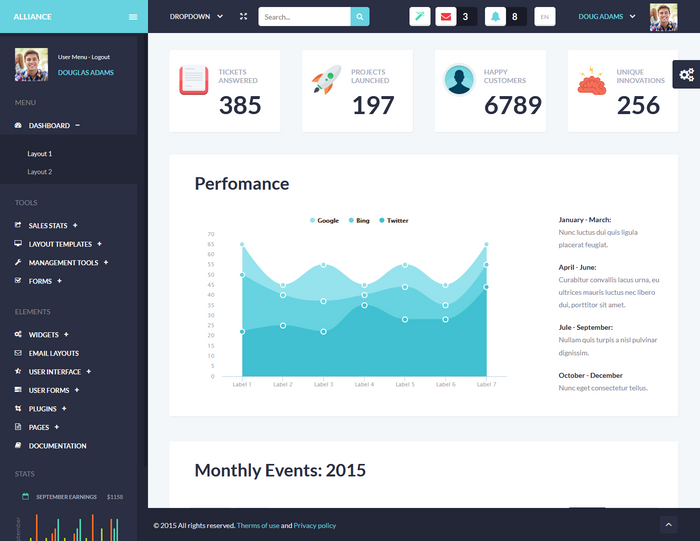Click the Forms checkbox icon in the sidebar
700x541 pixels.
(x=18, y=281)
